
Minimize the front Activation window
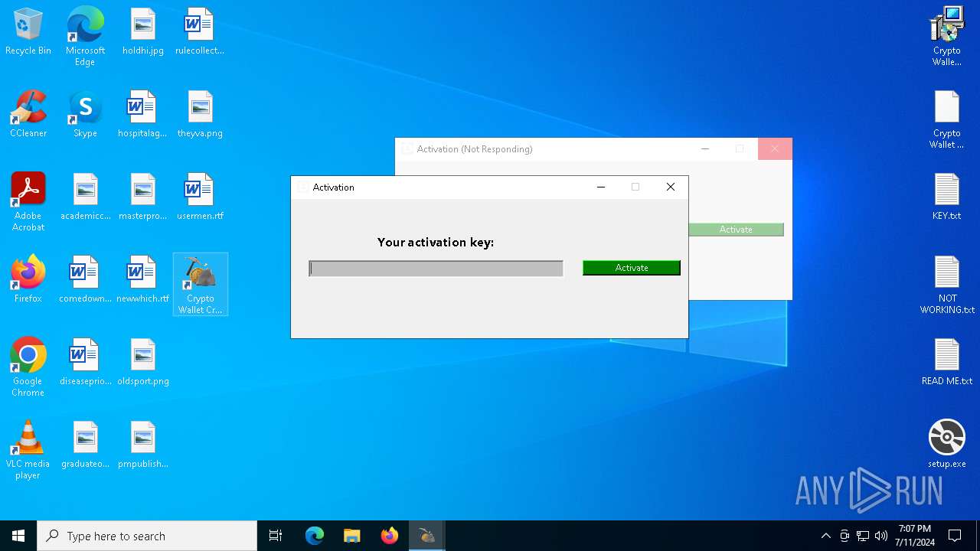(x=601, y=187)
